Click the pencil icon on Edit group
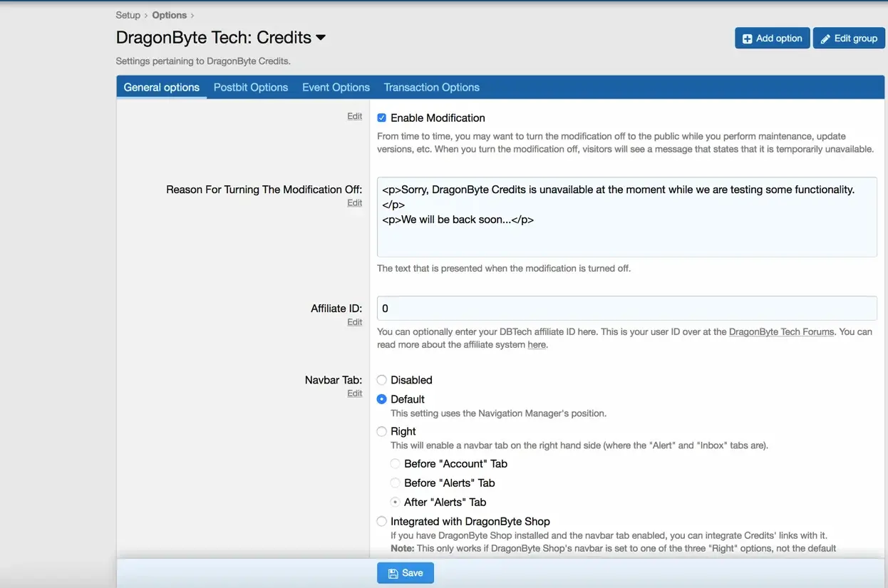Viewport: 888px width, 588px height. click(x=825, y=38)
